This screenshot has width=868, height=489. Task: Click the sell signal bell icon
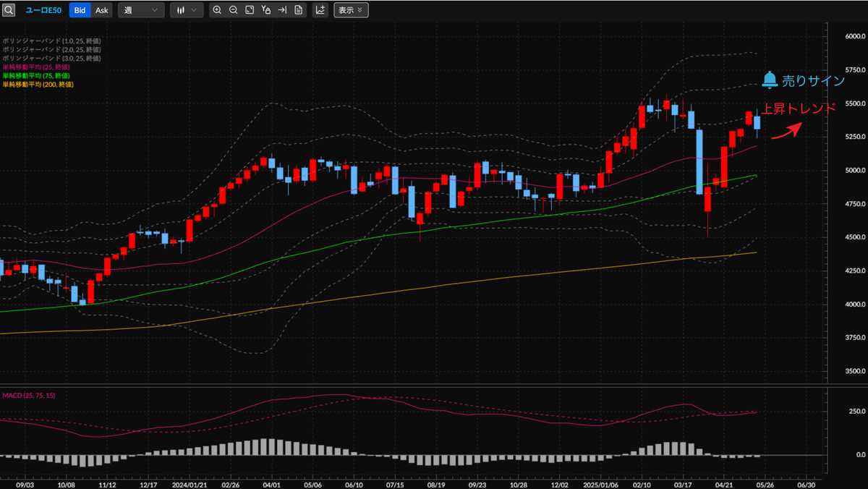click(x=770, y=80)
